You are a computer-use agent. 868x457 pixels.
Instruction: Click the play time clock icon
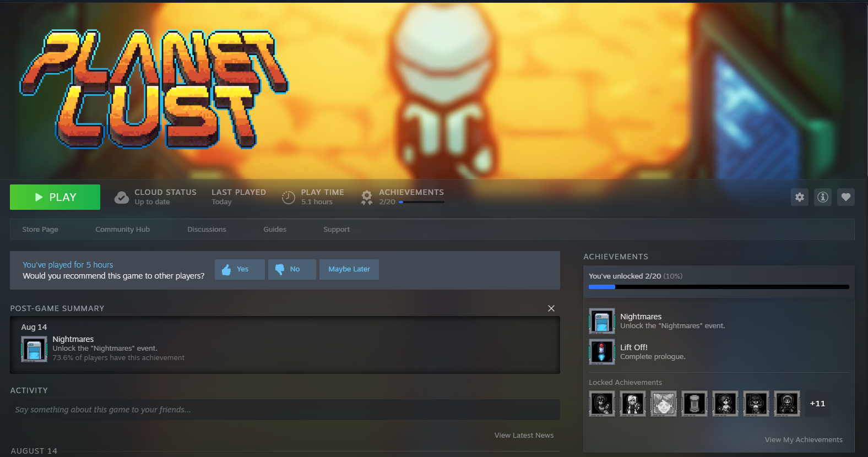pos(289,197)
